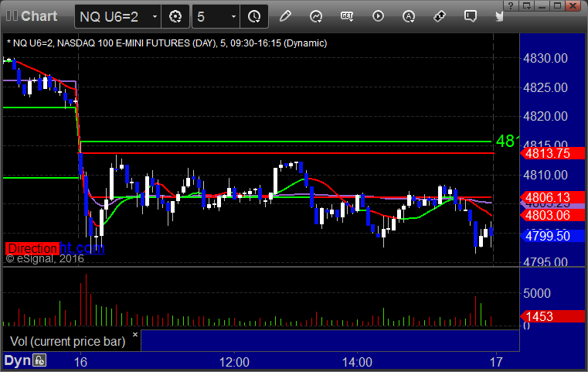The image size is (588, 372).
Task: Click the Dyn scaling label
Action: tap(17, 360)
